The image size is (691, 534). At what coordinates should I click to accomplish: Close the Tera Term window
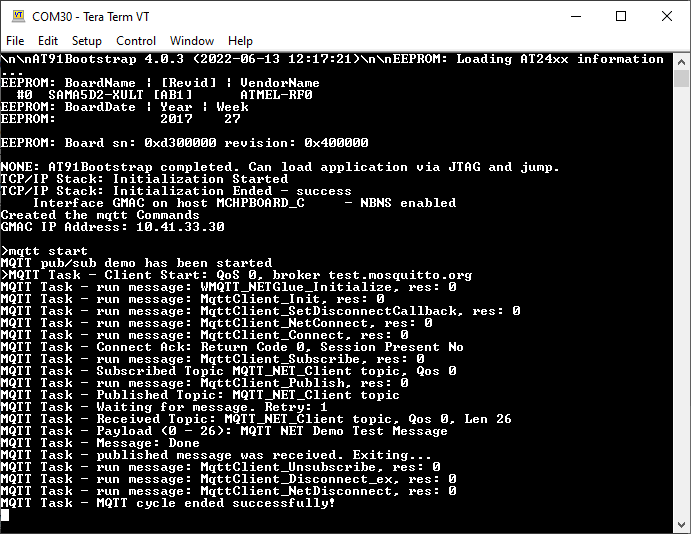coord(667,17)
